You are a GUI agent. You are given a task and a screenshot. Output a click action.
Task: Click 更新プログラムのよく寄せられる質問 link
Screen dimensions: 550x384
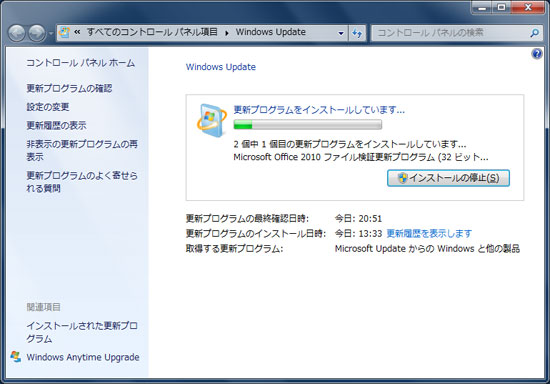coord(82,182)
